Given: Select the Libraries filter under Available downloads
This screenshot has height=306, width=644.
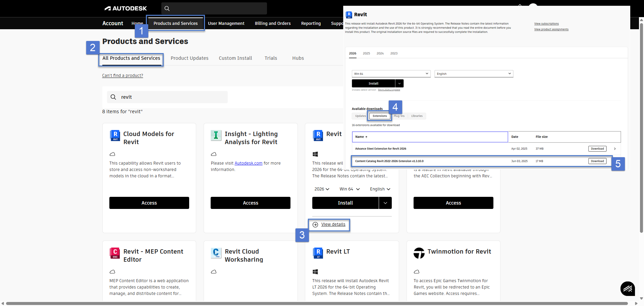Looking at the screenshot, I should click(417, 116).
